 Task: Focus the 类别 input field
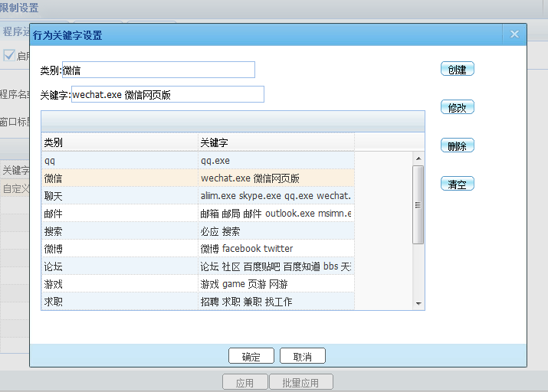(159, 70)
